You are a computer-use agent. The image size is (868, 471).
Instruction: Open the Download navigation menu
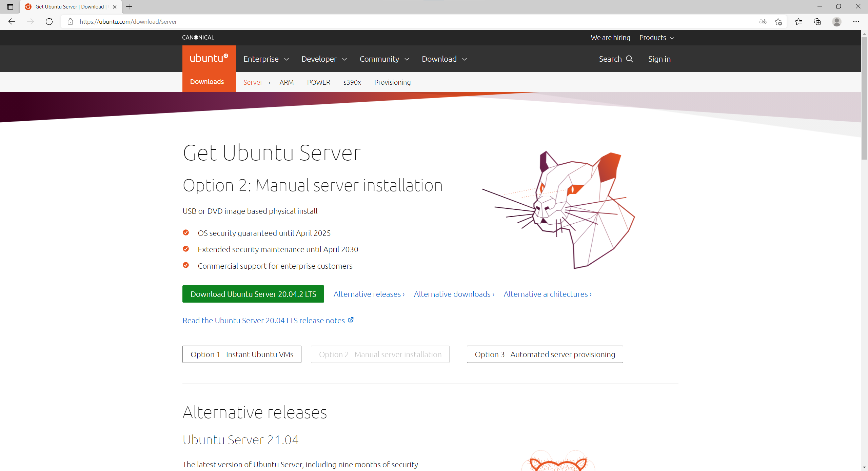444,59
